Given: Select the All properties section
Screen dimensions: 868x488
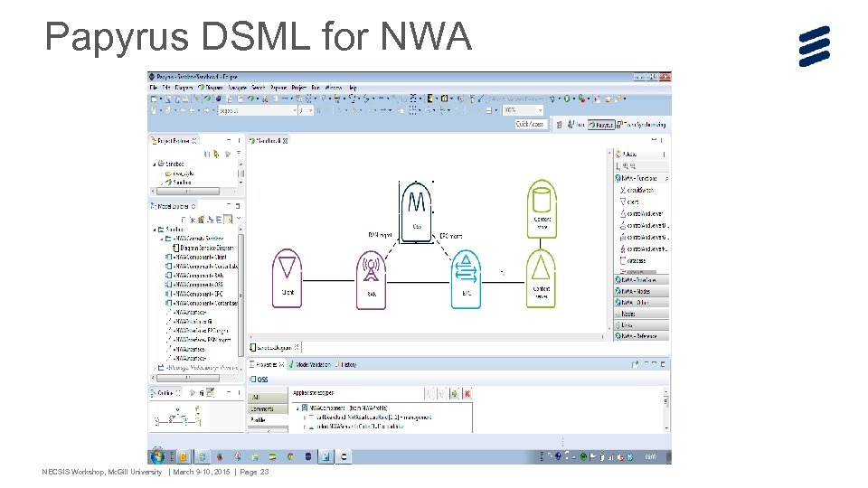Looking at the screenshot, I should 268,397.
